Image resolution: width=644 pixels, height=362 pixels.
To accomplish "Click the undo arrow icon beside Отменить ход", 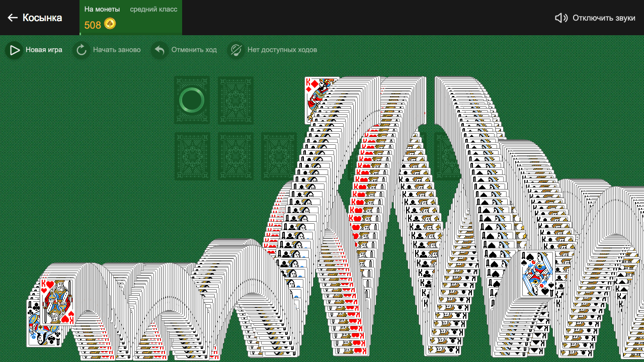I will pos(159,50).
